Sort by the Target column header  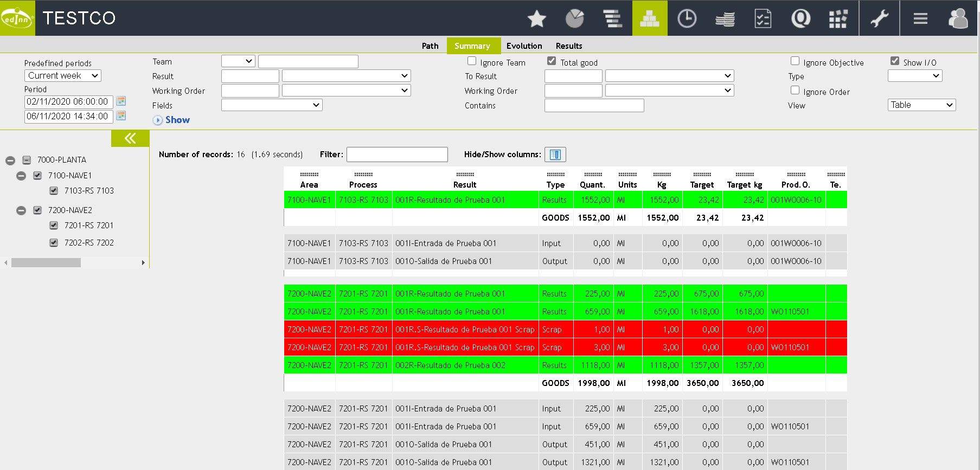(x=702, y=185)
